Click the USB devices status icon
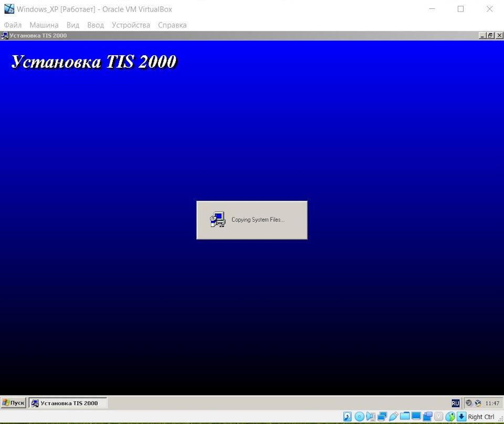The width and height of the screenshot is (504, 424). click(393, 417)
